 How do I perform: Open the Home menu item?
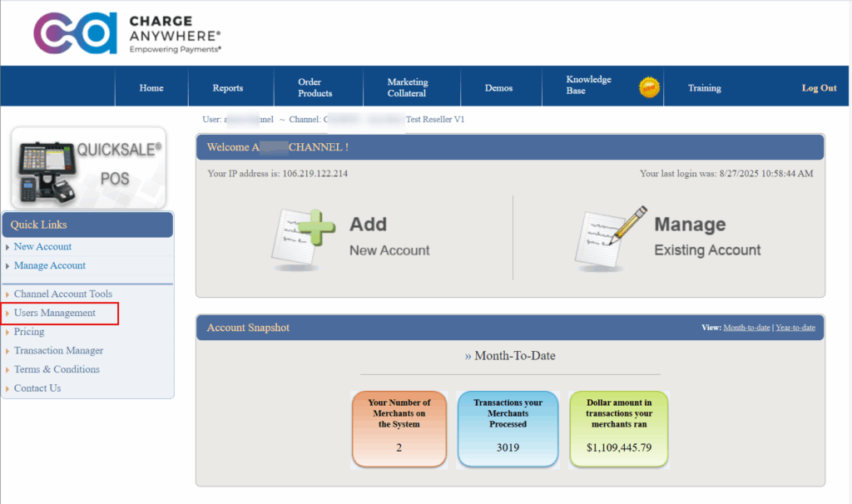(151, 88)
